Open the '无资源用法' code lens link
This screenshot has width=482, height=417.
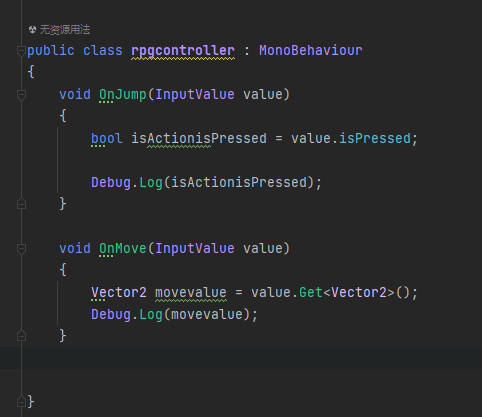pos(65,30)
